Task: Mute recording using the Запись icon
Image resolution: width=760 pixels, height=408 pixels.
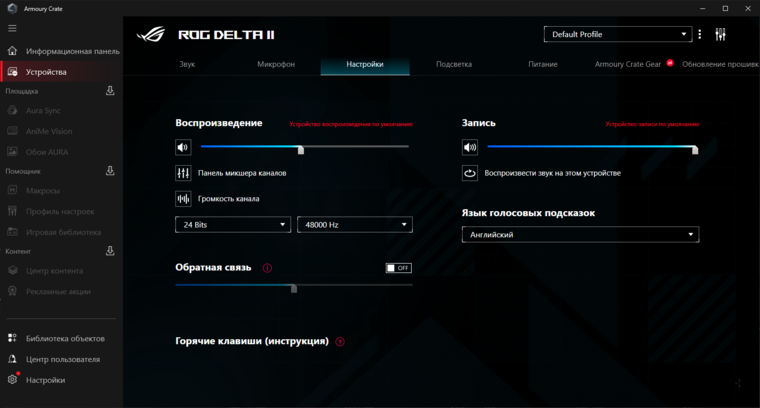Action: [x=470, y=147]
